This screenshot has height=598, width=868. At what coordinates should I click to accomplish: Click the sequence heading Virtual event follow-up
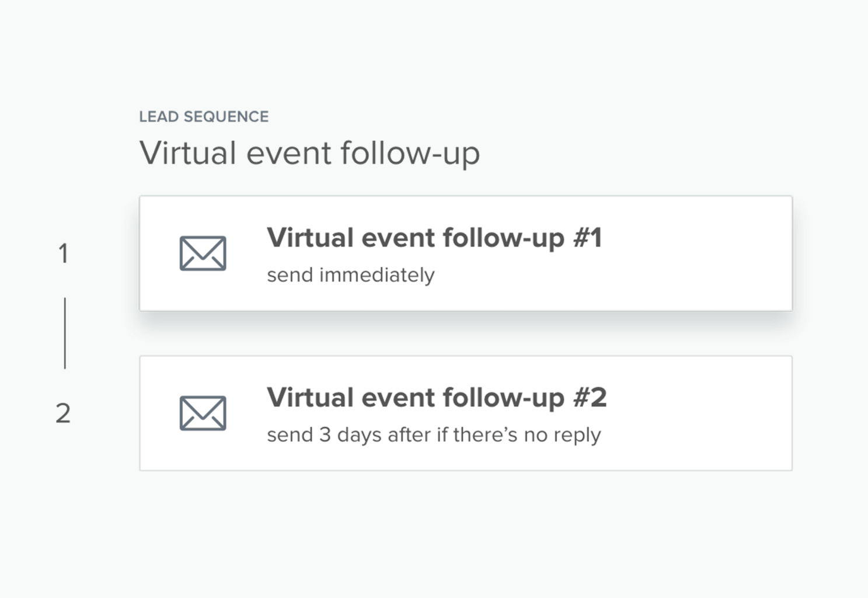point(309,154)
